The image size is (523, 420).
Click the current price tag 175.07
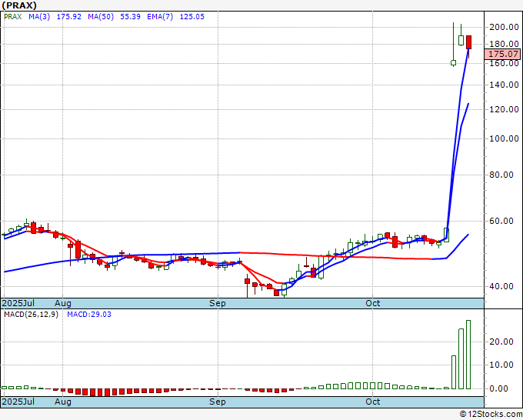click(503, 54)
